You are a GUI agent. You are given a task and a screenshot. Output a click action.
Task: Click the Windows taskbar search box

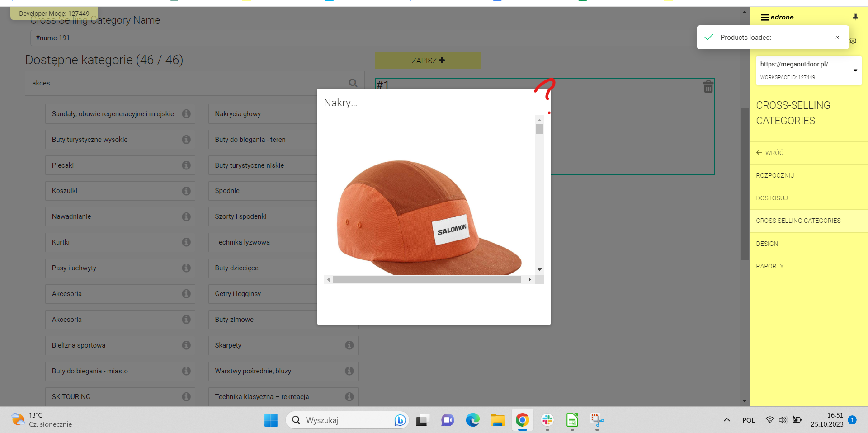(347, 420)
